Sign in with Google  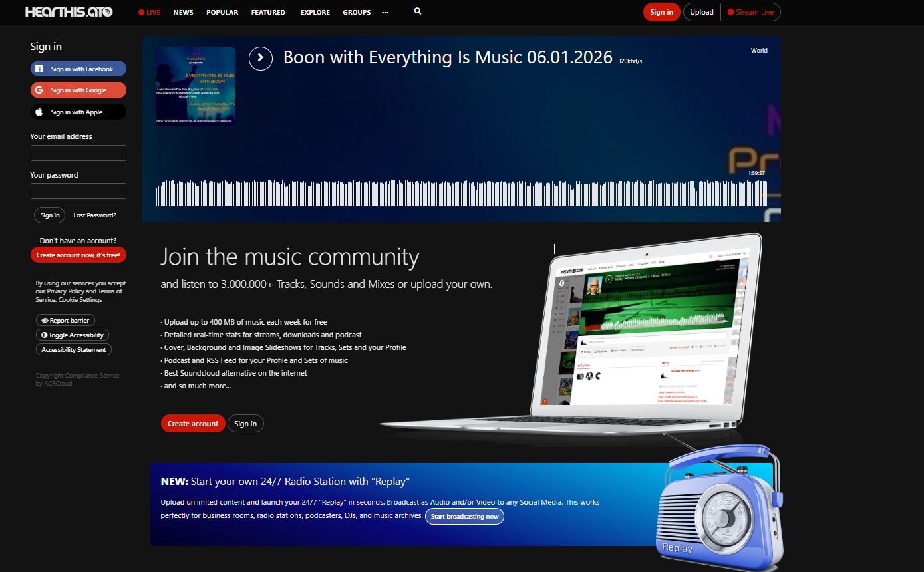78,90
